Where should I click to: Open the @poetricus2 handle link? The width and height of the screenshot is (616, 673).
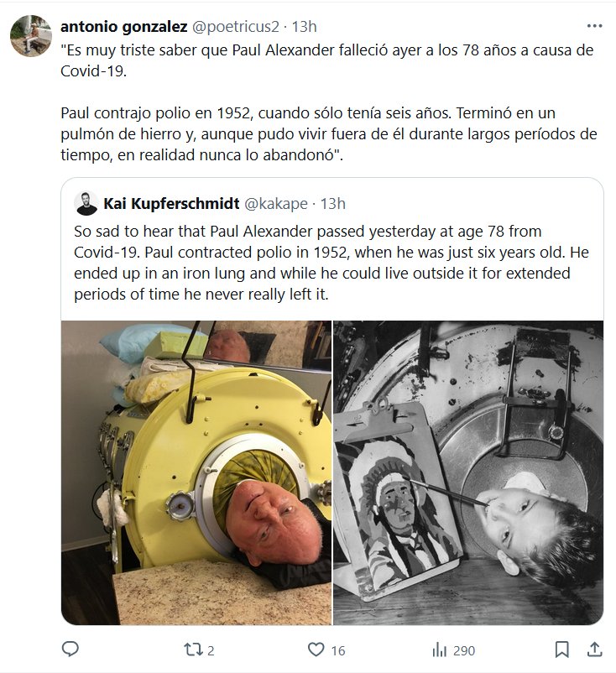pyautogui.click(x=235, y=27)
